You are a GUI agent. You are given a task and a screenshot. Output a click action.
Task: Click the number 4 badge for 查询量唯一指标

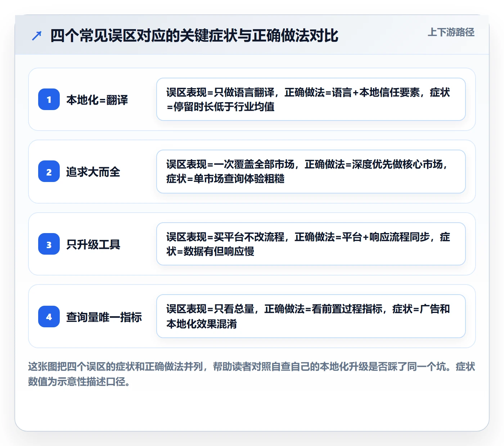(49, 317)
